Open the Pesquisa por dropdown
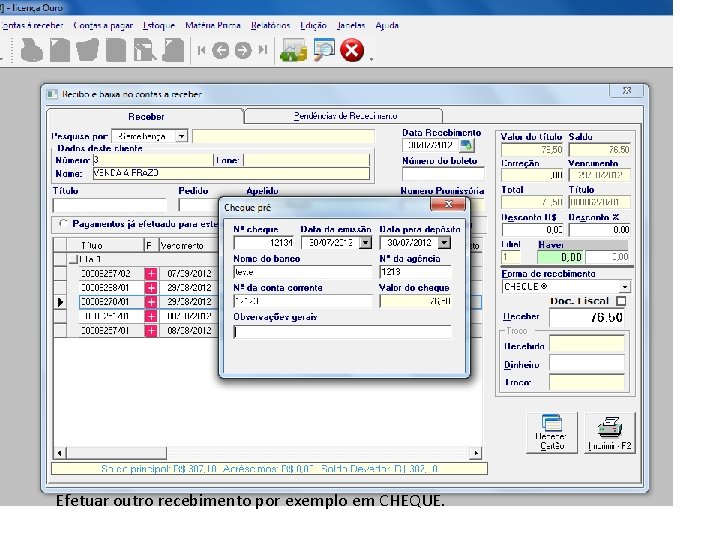This screenshot has width=720, height=540. click(181, 136)
